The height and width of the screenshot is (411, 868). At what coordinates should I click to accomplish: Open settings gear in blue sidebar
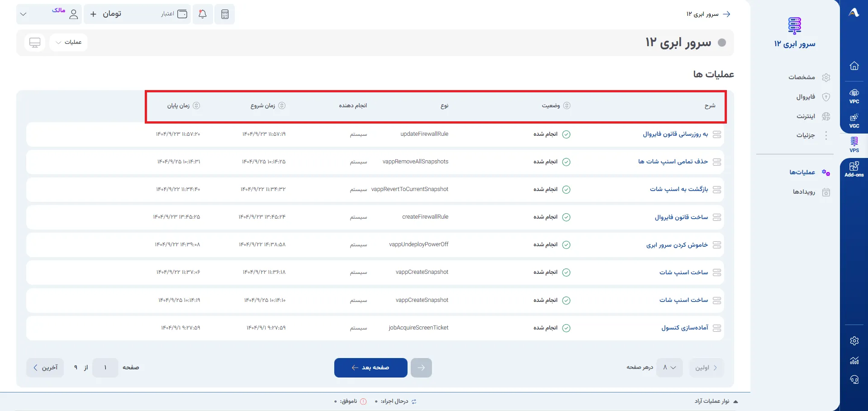click(x=854, y=341)
